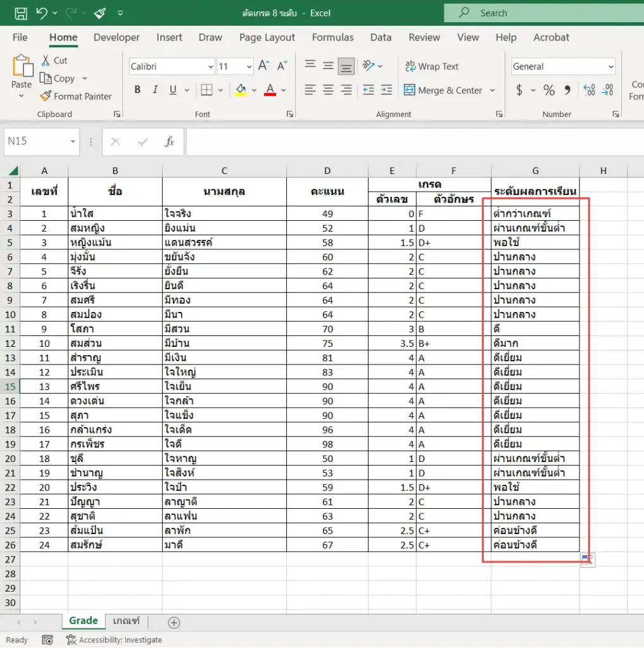Image resolution: width=644 pixels, height=648 pixels.
Task: Click the Search box in title bar
Action: tap(543, 13)
